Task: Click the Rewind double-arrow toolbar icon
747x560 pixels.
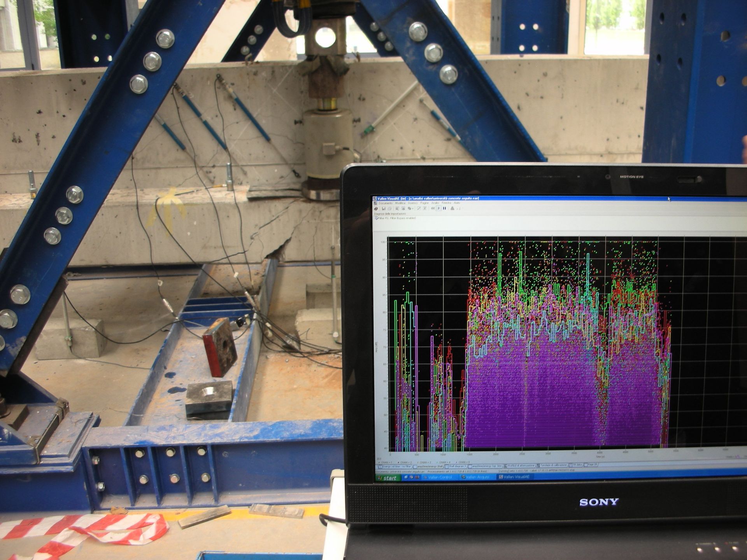Action: [433, 208]
